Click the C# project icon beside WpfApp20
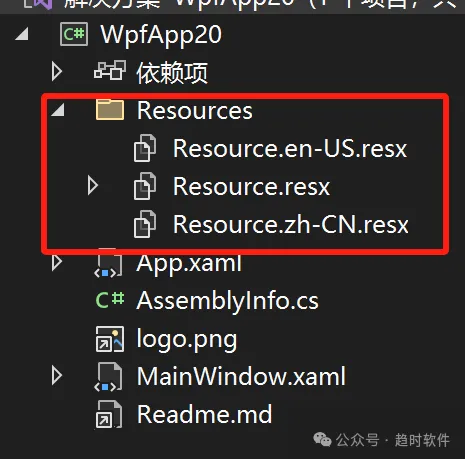 [74, 34]
